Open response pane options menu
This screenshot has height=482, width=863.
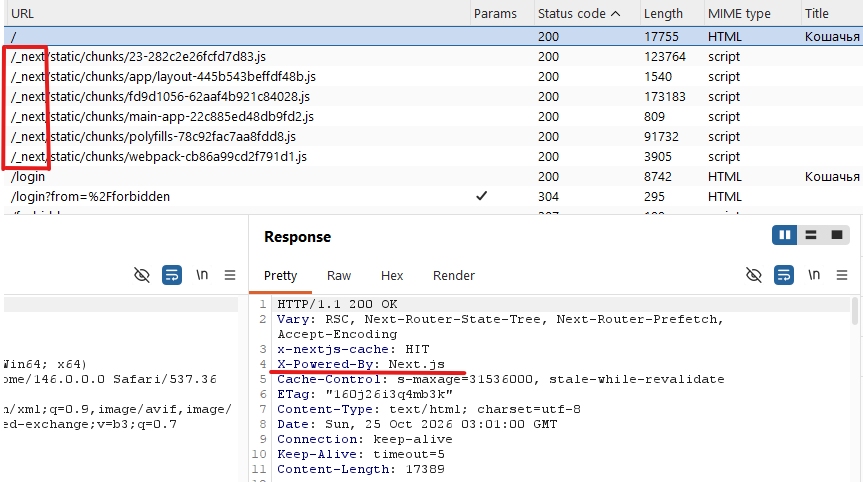click(842, 275)
